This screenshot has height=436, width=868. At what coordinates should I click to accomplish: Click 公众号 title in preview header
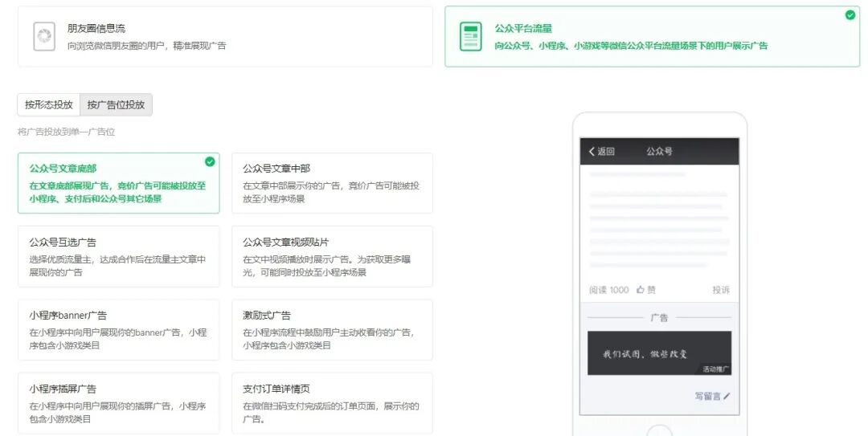[659, 151]
